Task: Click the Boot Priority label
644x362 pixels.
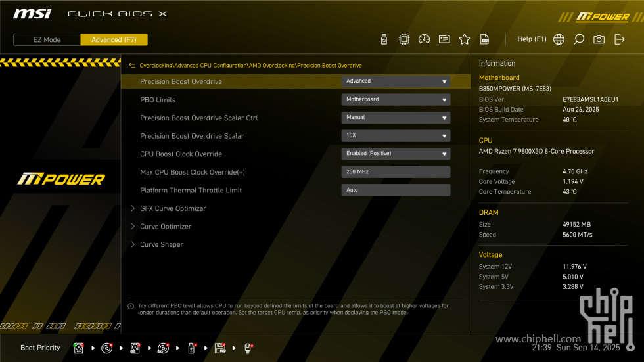Action: click(40, 348)
